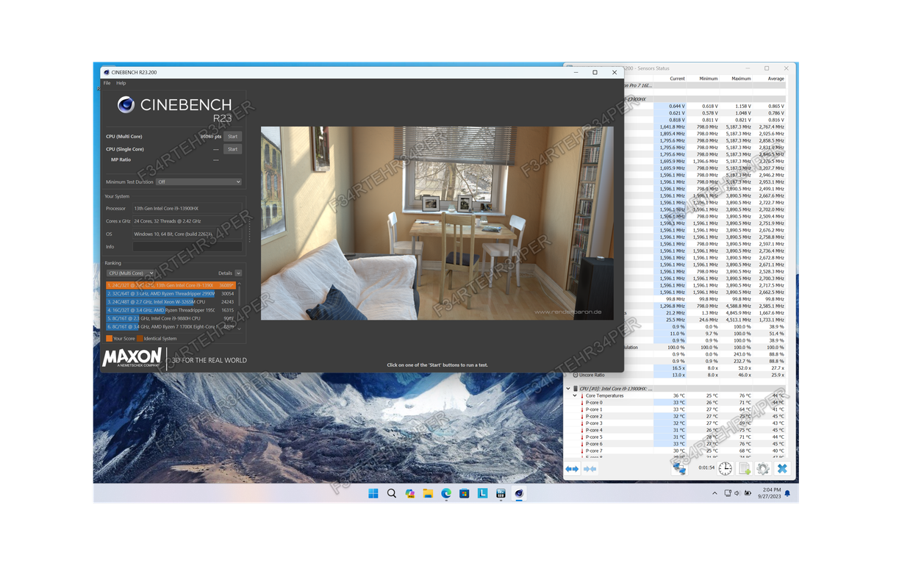Open the blue L app on the taskbar
924x588 pixels.
click(x=483, y=493)
